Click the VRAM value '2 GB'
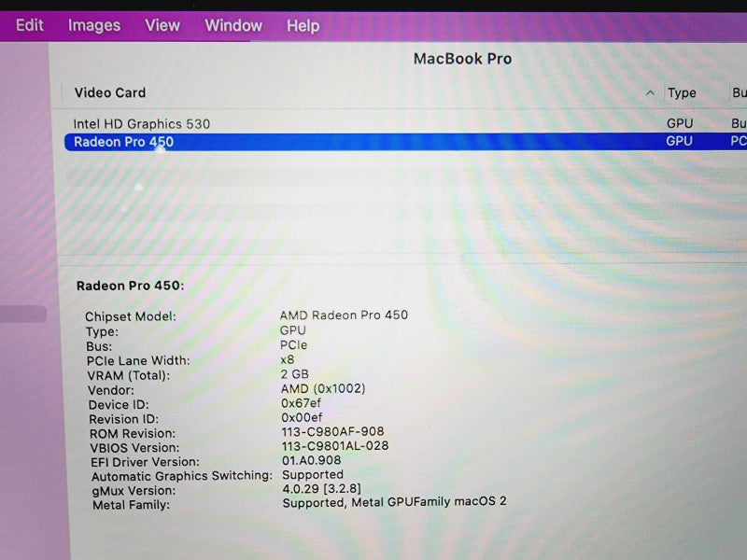Viewport: 747px width, 560px height. (294, 374)
